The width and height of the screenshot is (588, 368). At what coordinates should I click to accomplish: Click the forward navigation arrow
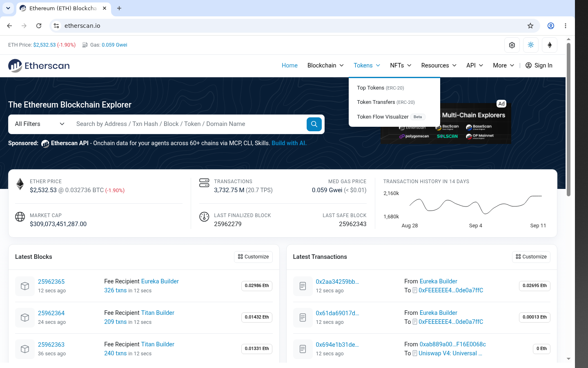point(24,26)
